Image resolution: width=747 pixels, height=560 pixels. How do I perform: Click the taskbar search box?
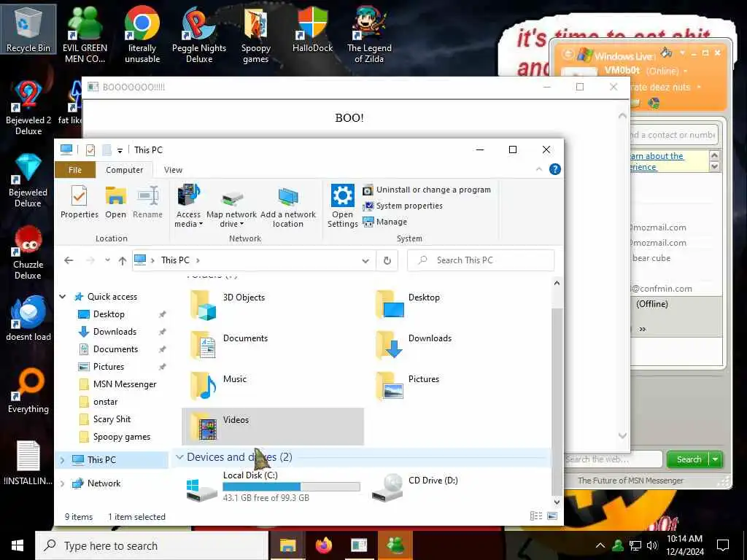click(x=152, y=545)
